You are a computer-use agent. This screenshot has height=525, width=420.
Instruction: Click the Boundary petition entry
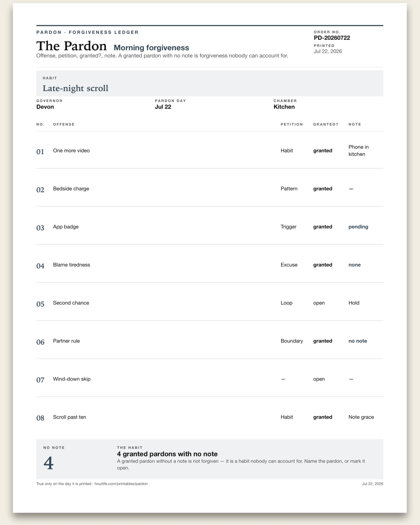[292, 341]
